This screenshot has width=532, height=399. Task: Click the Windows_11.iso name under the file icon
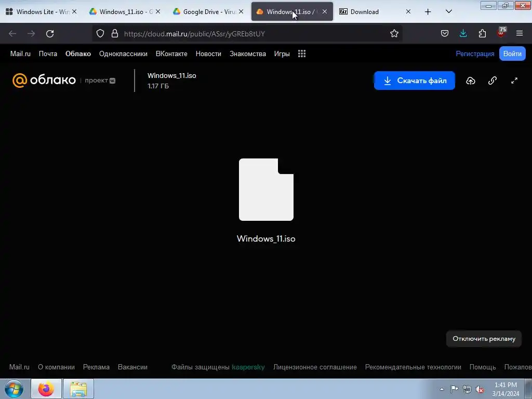point(266,239)
